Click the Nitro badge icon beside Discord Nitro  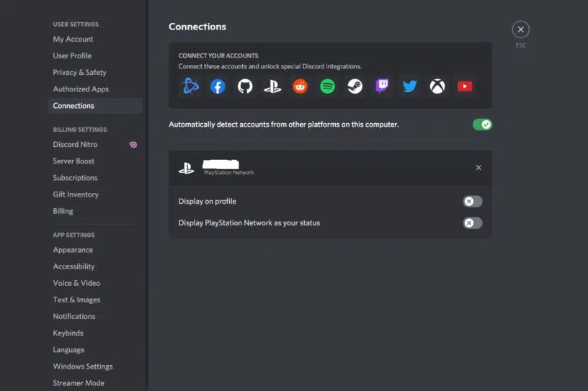click(133, 144)
